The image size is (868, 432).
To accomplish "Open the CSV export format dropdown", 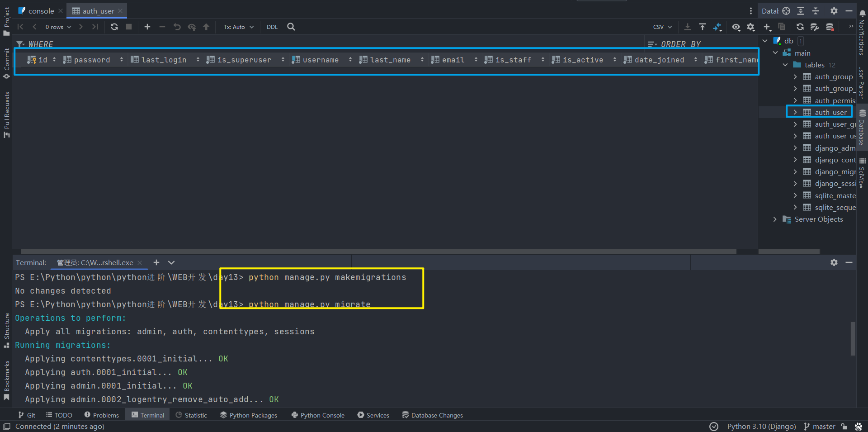I will [x=662, y=27].
